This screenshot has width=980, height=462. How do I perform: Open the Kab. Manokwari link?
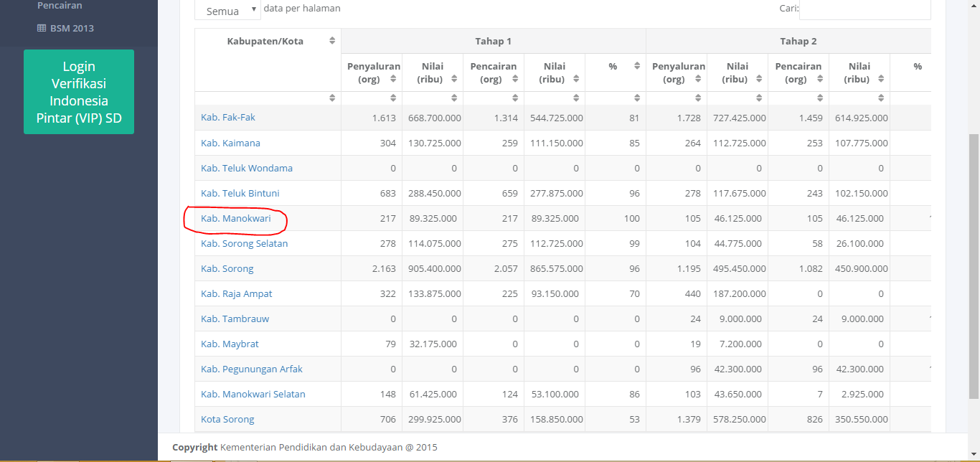[x=236, y=218]
